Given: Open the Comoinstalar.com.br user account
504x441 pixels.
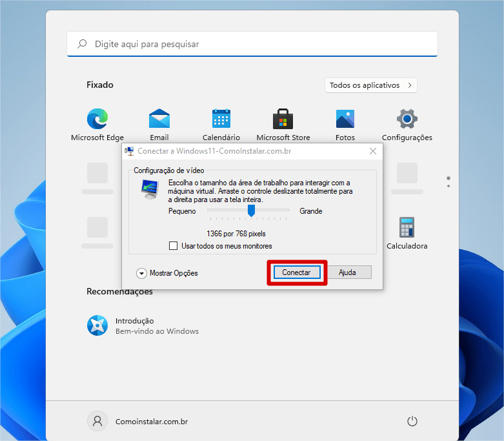Looking at the screenshot, I should [137, 422].
